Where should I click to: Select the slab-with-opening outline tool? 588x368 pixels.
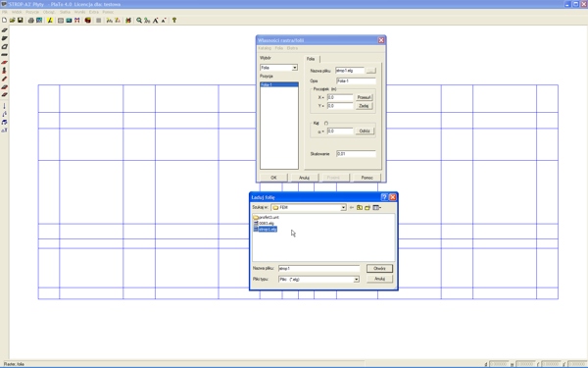coord(5,46)
